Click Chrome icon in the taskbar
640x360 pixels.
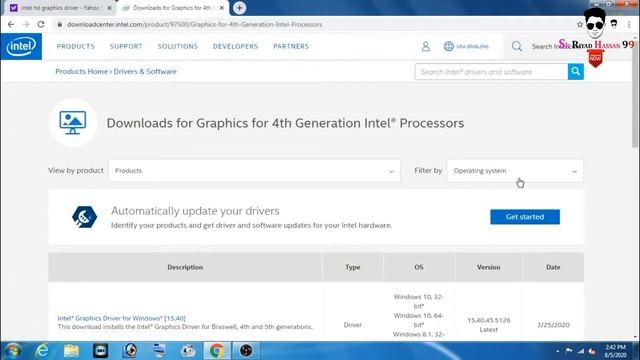[x=217, y=351]
